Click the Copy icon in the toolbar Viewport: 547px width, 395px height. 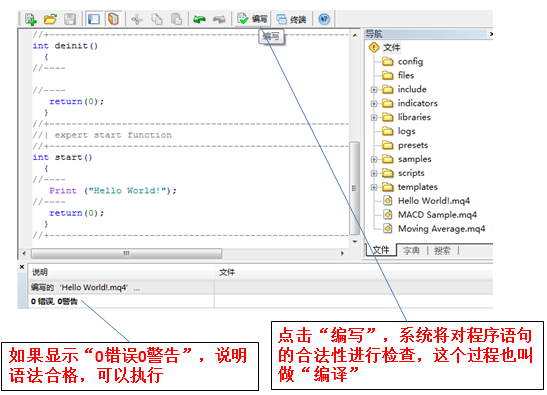pos(157,19)
